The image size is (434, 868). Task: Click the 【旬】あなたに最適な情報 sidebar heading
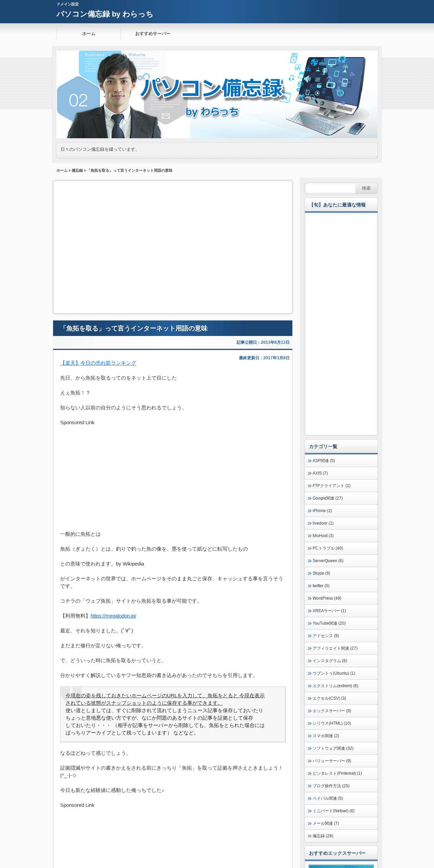pyautogui.click(x=337, y=205)
